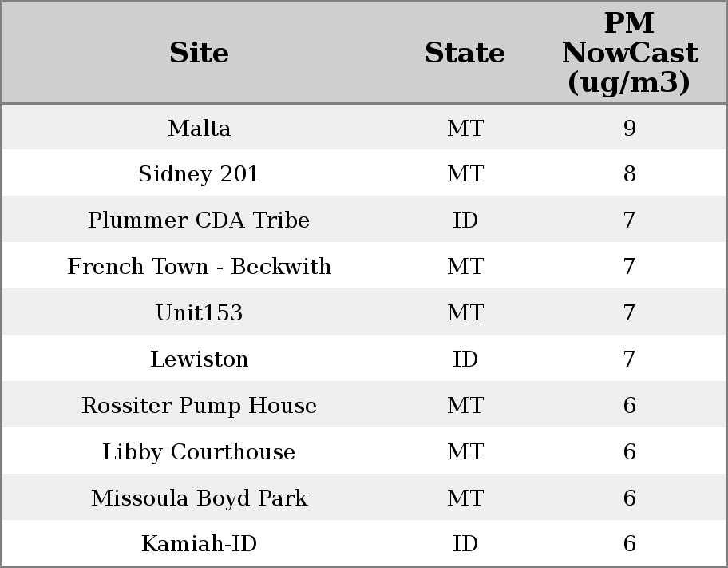Image resolution: width=728 pixels, height=568 pixels.
Task: Select the state cell for Lewiston
Action: 465,359
